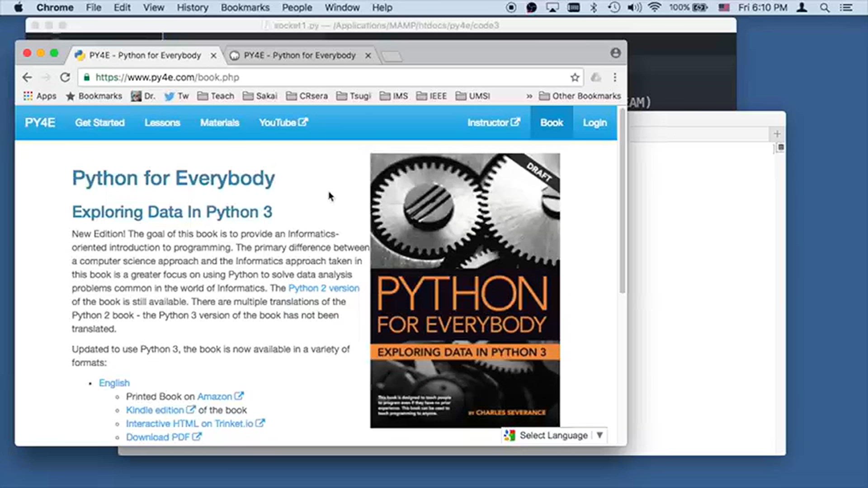868x488 pixels.
Task: Close the first PY4E tab
Action: pyautogui.click(x=213, y=56)
